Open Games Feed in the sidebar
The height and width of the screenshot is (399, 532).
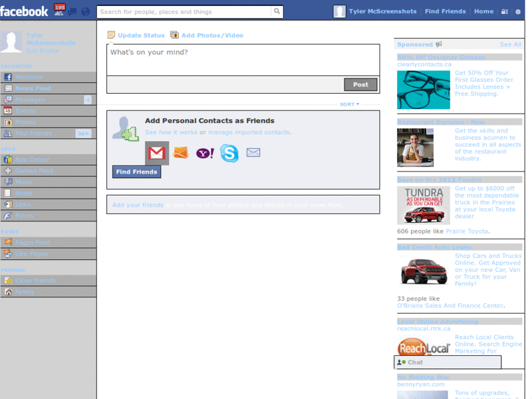click(48, 170)
